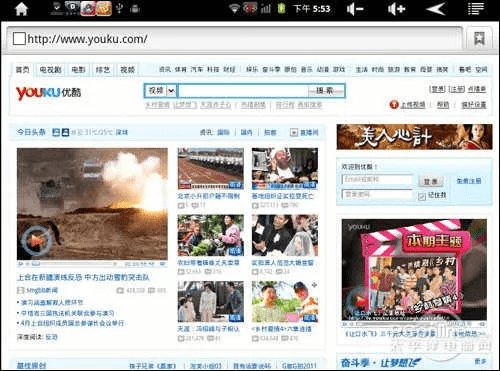The width and height of the screenshot is (500, 371).
Task: Click the 帮助 link
Action: (x=443, y=105)
